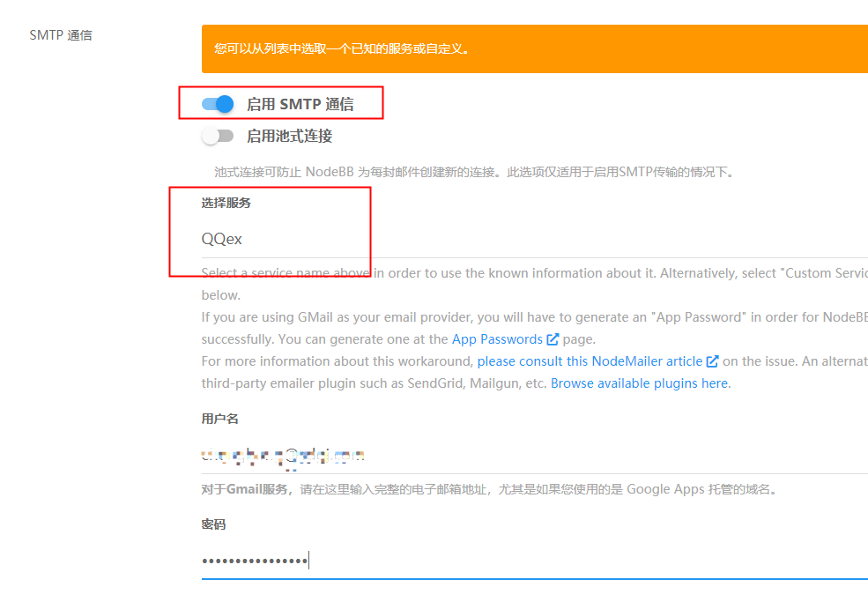Image resolution: width=868 pixels, height=602 pixels.
Task: Focus the 用户名 email input field
Action: tap(535, 456)
